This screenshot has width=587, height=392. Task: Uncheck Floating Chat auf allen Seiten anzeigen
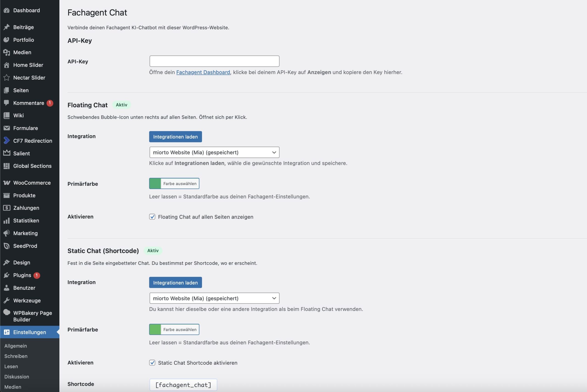152,217
